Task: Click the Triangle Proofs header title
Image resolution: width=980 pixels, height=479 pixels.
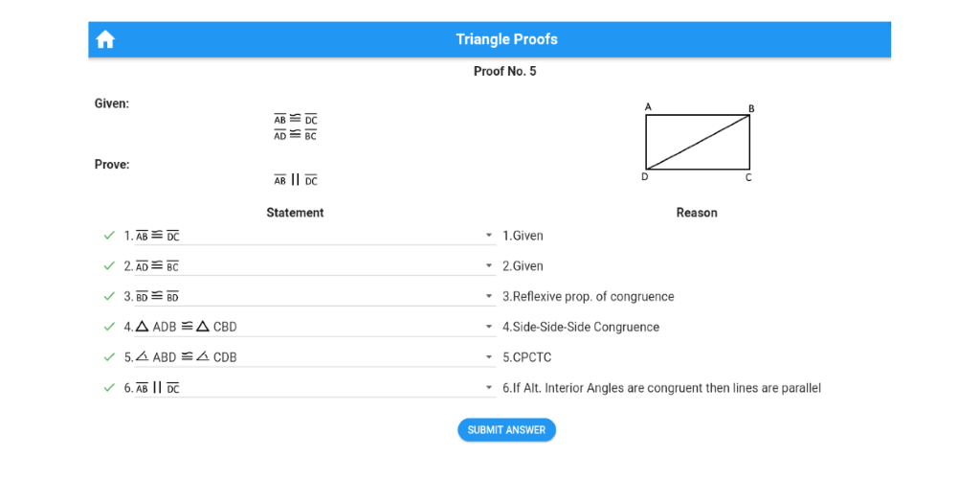Action: [506, 39]
